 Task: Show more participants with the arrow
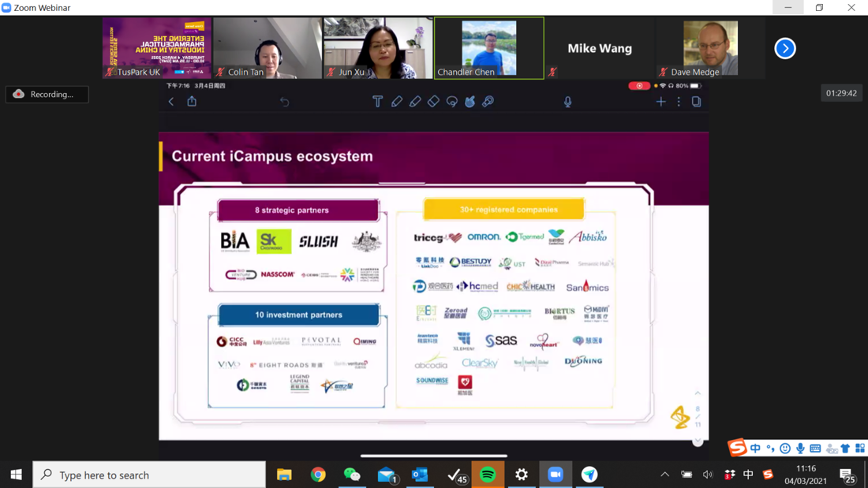(x=784, y=48)
